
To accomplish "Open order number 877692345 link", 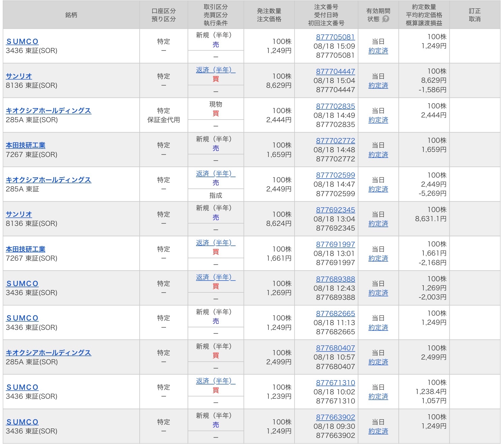I will (x=335, y=210).
